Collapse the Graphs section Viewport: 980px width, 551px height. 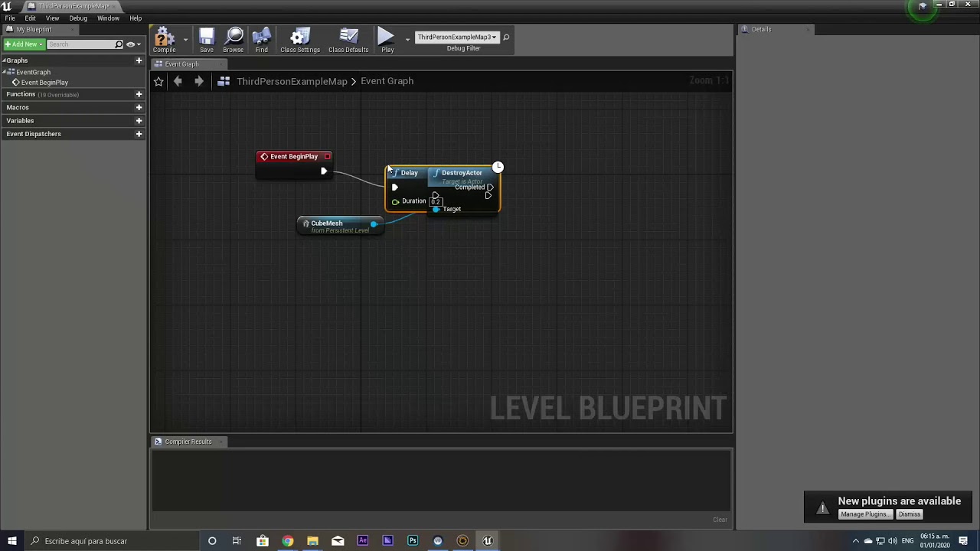5,60
